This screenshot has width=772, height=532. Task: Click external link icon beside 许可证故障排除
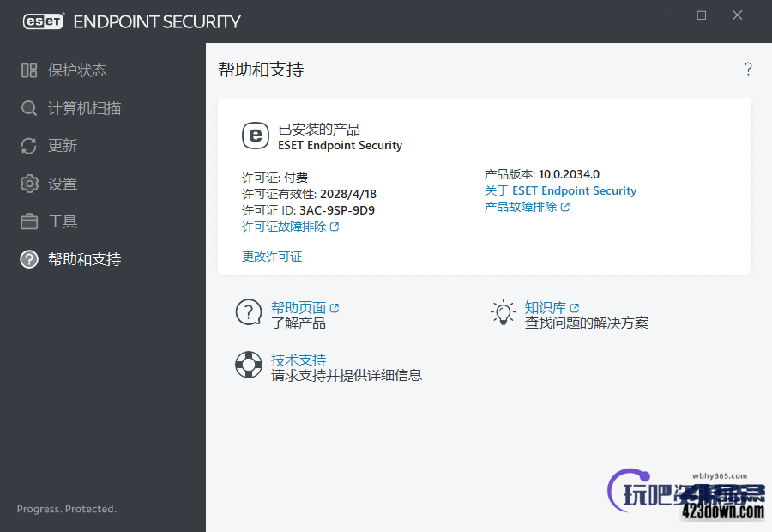point(335,227)
